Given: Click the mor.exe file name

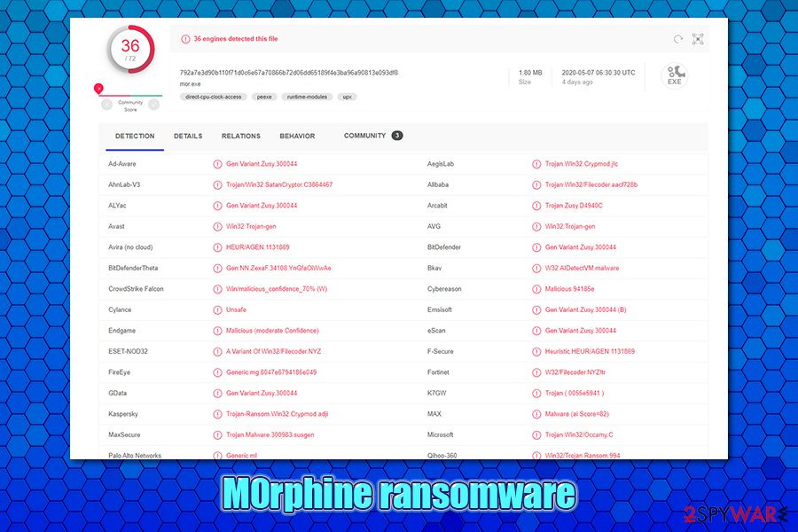Looking at the screenshot, I should click(x=190, y=84).
